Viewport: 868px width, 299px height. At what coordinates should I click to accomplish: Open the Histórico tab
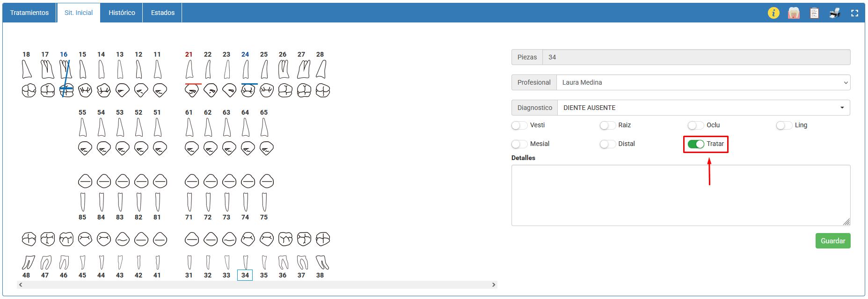coord(122,13)
